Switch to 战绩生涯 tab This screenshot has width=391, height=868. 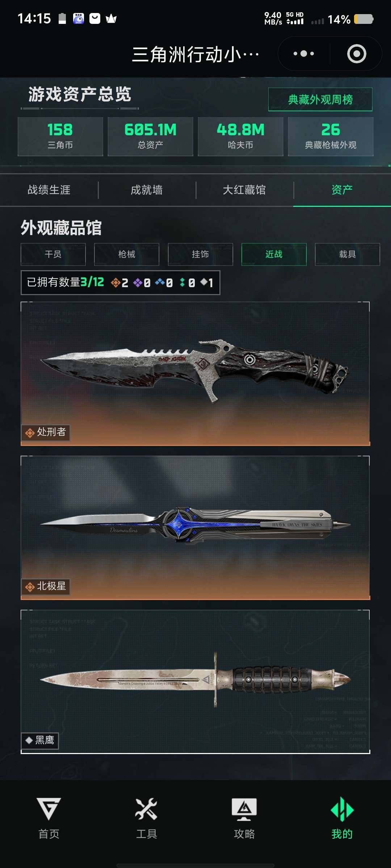49,190
